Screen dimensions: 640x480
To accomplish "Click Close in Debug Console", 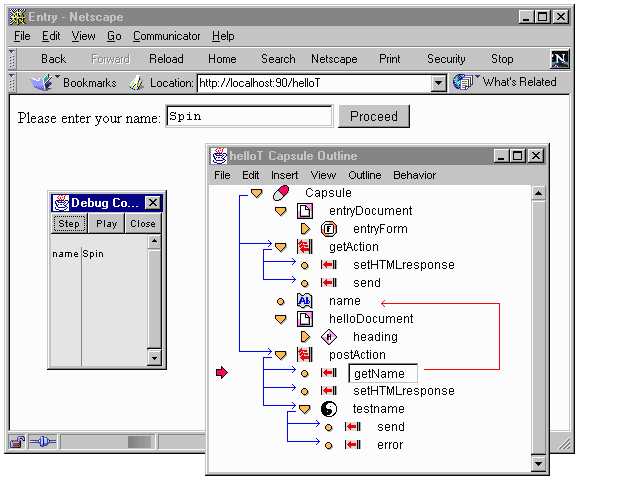I will coord(143,224).
